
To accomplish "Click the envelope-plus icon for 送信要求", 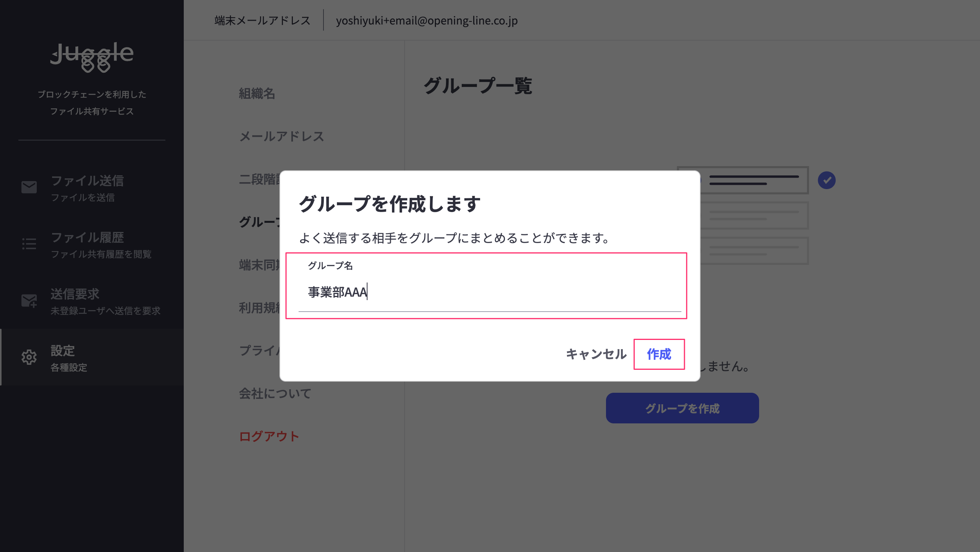I will tap(29, 300).
